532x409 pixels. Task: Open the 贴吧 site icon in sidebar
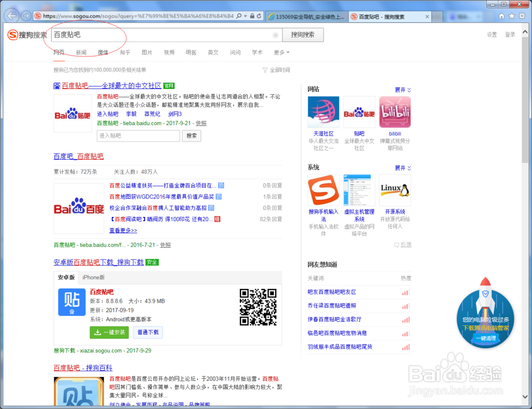click(359, 112)
